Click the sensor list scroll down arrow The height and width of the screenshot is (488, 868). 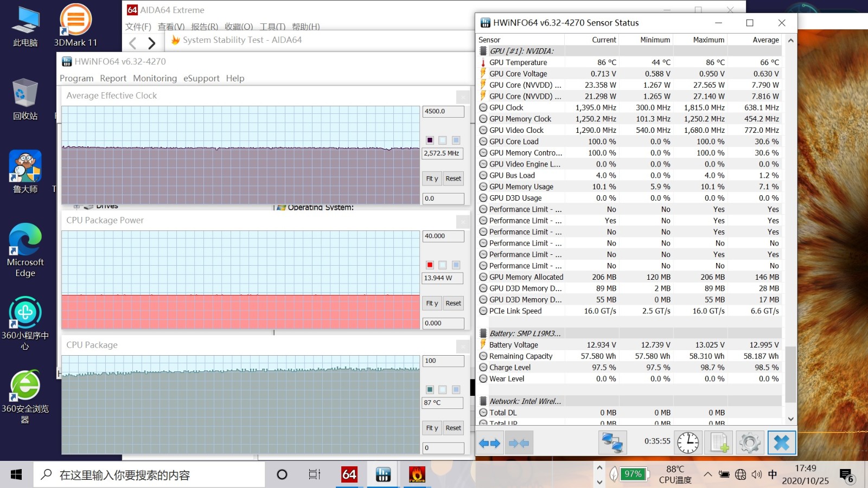pos(790,419)
